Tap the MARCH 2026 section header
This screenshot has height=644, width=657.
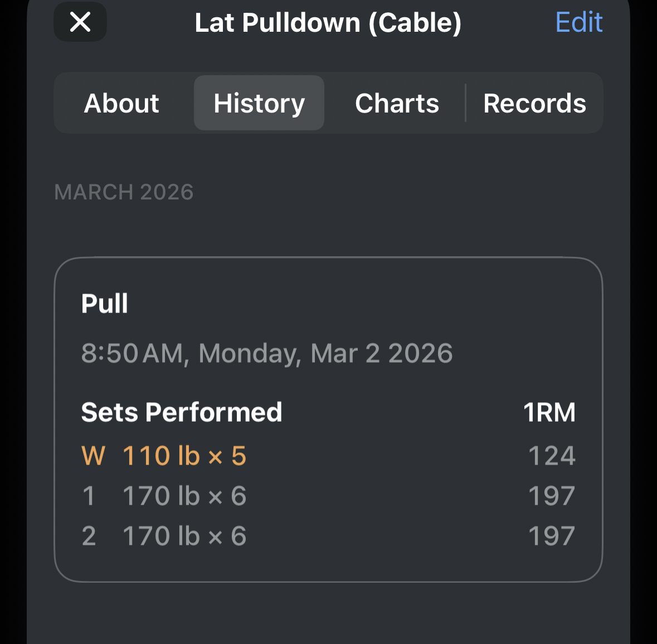[x=124, y=192]
